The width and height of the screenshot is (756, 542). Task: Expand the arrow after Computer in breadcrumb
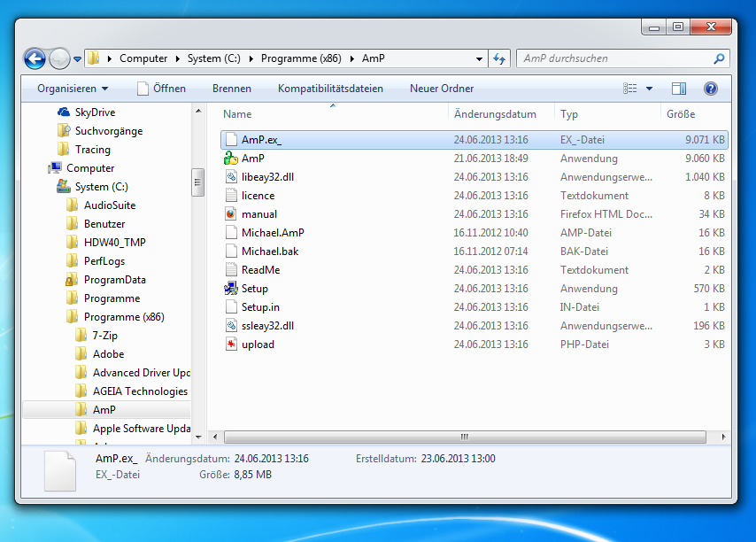pos(177,58)
